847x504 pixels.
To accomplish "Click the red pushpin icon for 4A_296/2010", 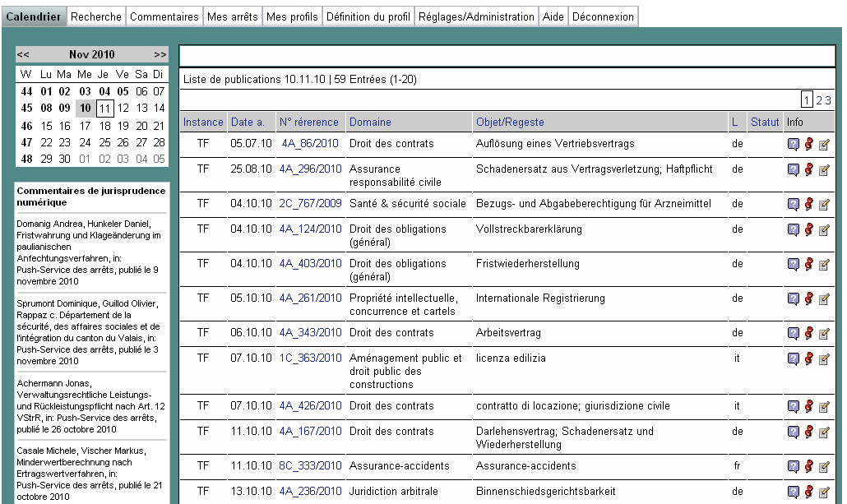I will [x=808, y=169].
